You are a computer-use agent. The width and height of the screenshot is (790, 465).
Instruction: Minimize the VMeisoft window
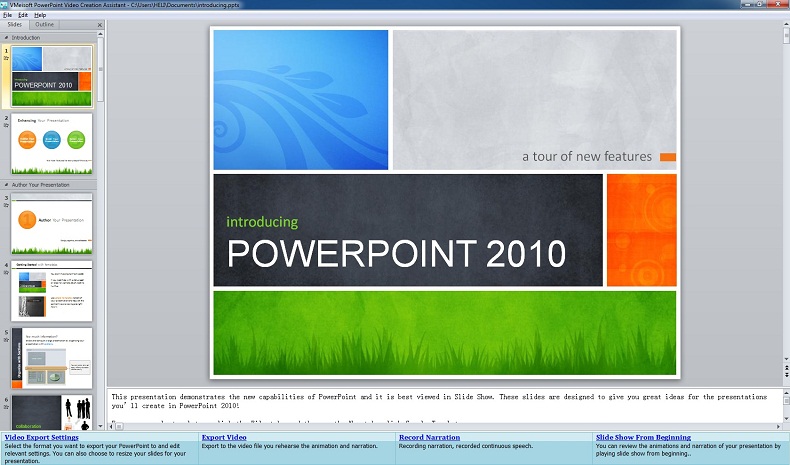point(747,4)
